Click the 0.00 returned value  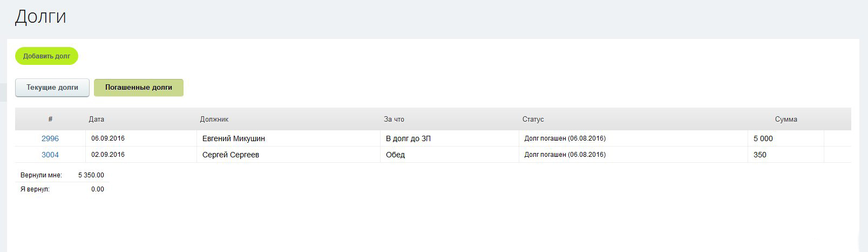[98, 189]
